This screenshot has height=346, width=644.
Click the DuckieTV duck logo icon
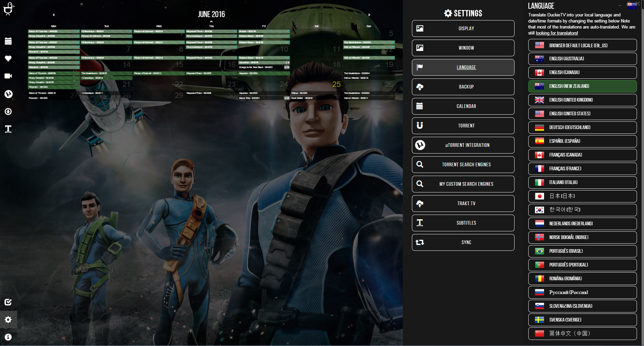click(8, 9)
